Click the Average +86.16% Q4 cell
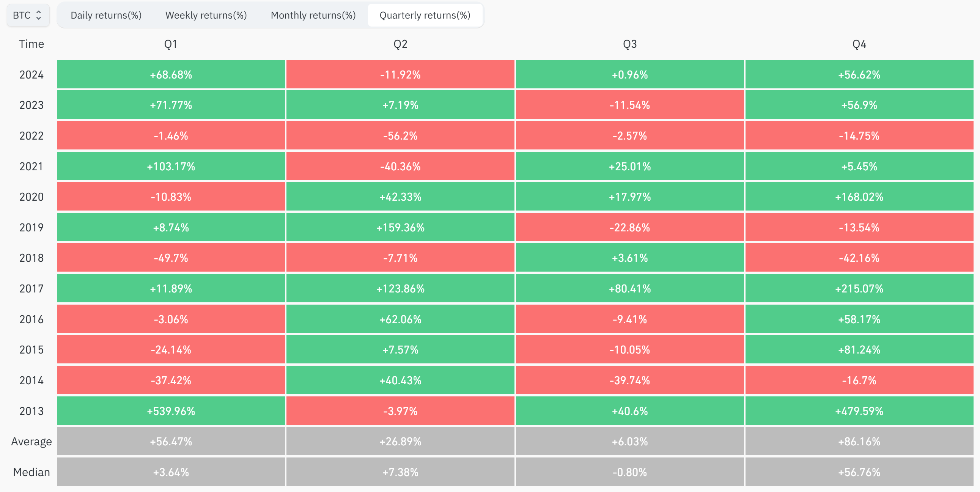This screenshot has height=492, width=980. coord(859,442)
